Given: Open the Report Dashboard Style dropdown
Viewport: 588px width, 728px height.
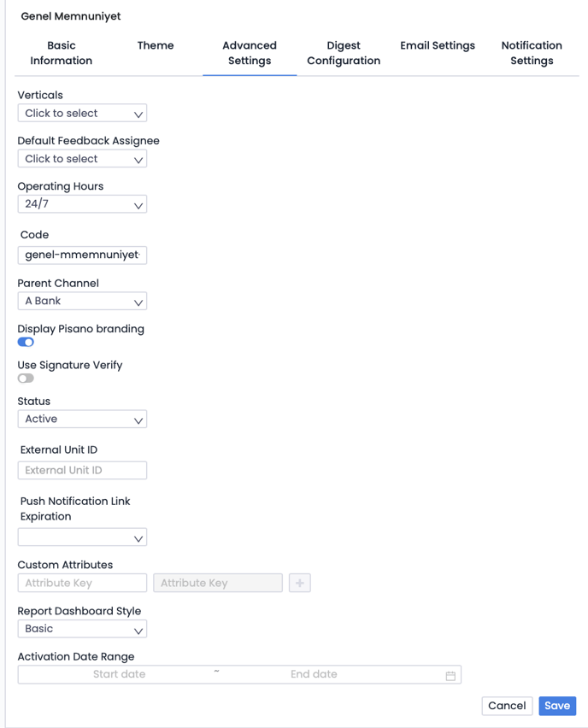Looking at the screenshot, I should tap(82, 628).
